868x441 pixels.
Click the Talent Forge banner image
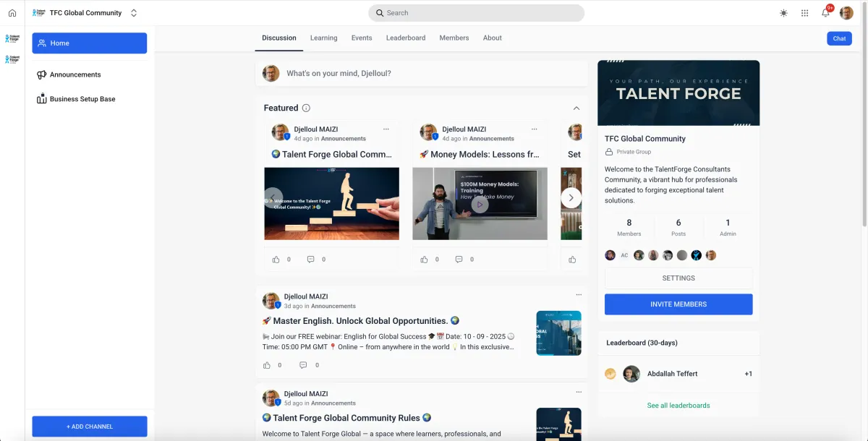tap(678, 93)
